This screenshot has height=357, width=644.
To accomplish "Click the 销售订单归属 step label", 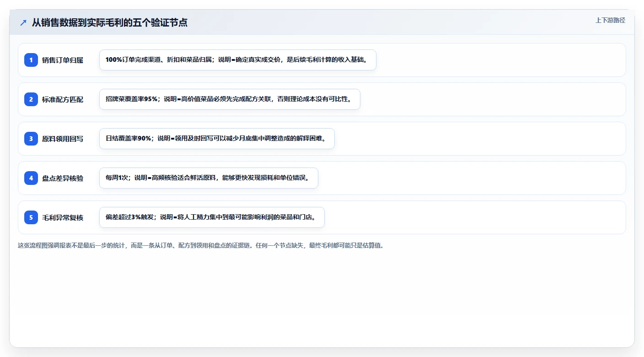I will tap(63, 60).
